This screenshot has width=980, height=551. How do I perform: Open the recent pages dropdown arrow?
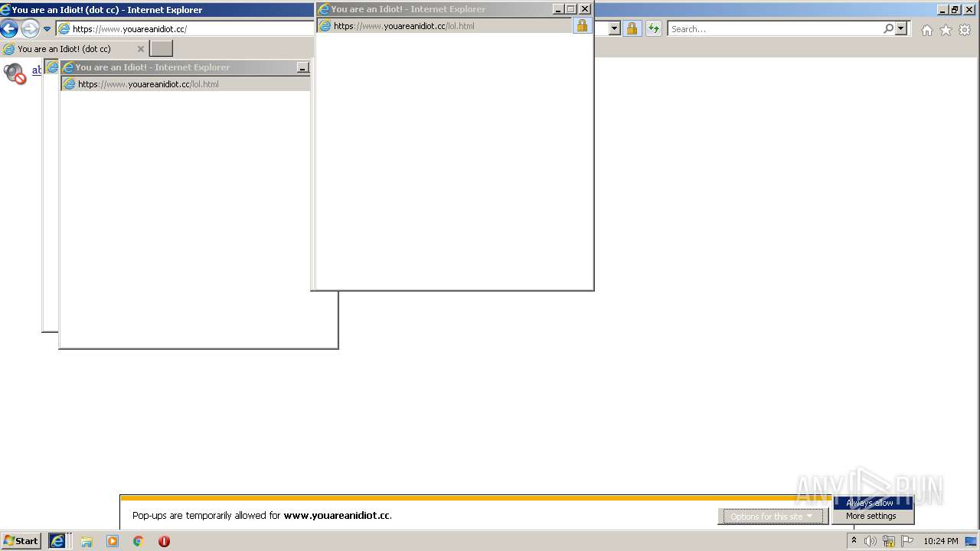(x=47, y=29)
